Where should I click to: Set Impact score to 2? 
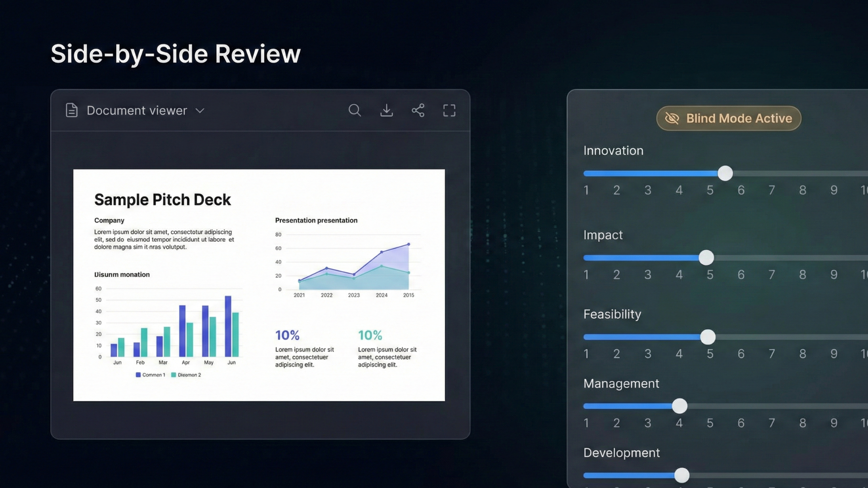[x=617, y=258]
